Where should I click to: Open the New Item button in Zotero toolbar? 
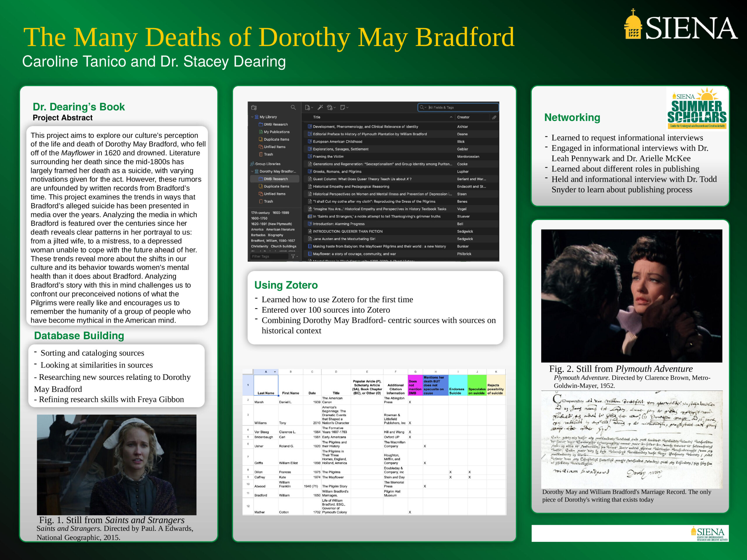(x=309, y=107)
